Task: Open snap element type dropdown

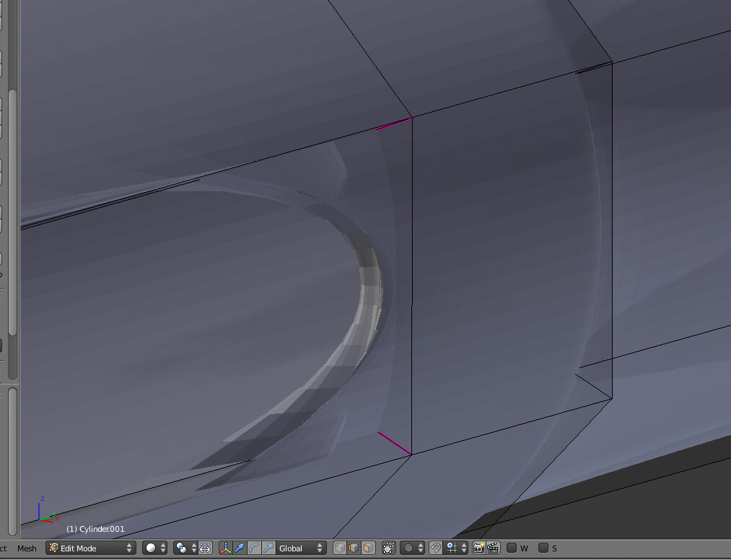Action: click(x=455, y=548)
